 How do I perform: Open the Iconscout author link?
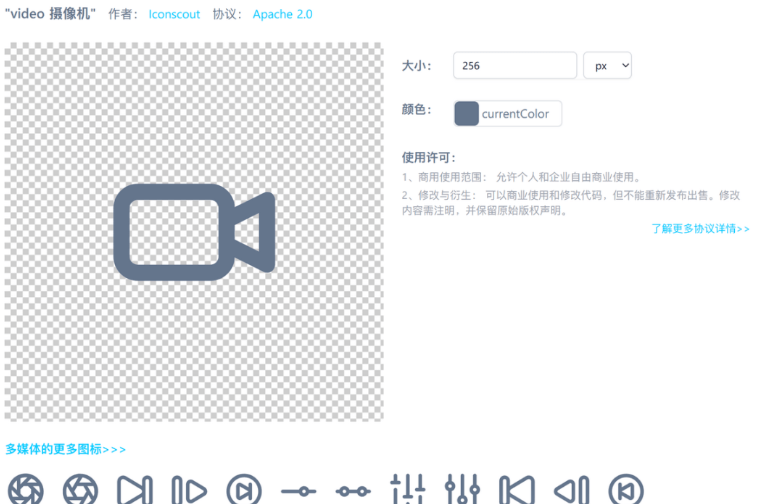coord(174,15)
